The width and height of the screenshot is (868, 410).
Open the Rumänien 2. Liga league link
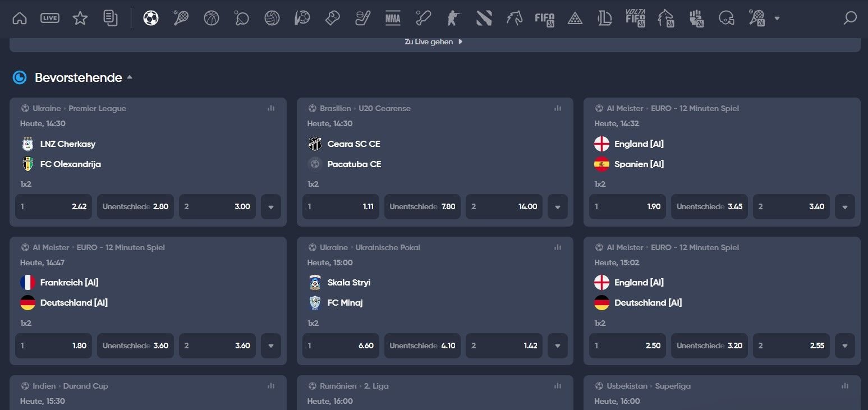(x=354, y=386)
